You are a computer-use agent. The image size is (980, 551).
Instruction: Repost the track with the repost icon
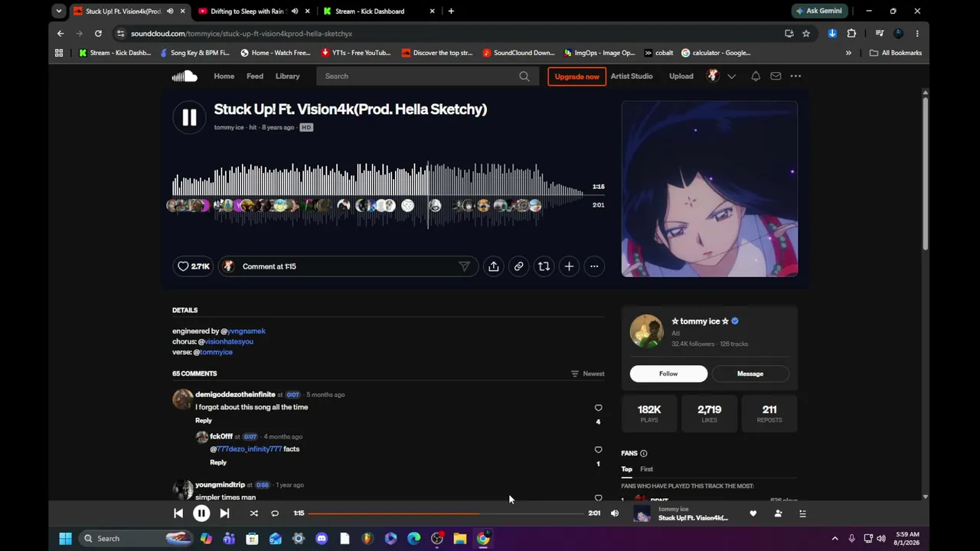pos(544,266)
